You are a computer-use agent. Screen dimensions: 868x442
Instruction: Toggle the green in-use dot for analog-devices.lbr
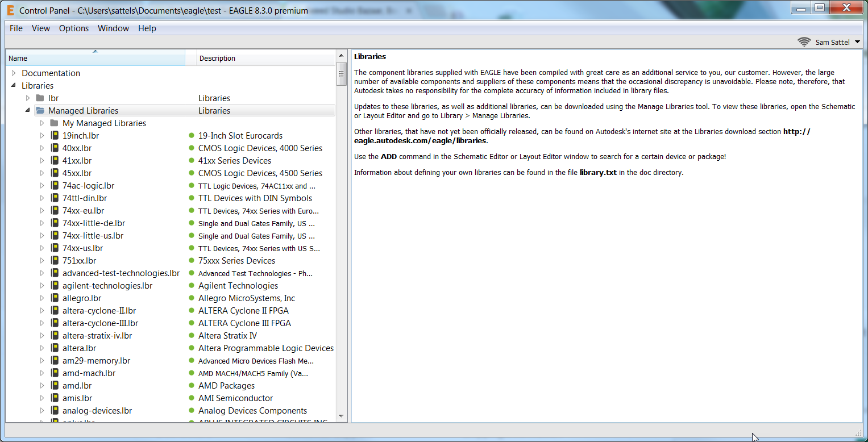[192, 411]
